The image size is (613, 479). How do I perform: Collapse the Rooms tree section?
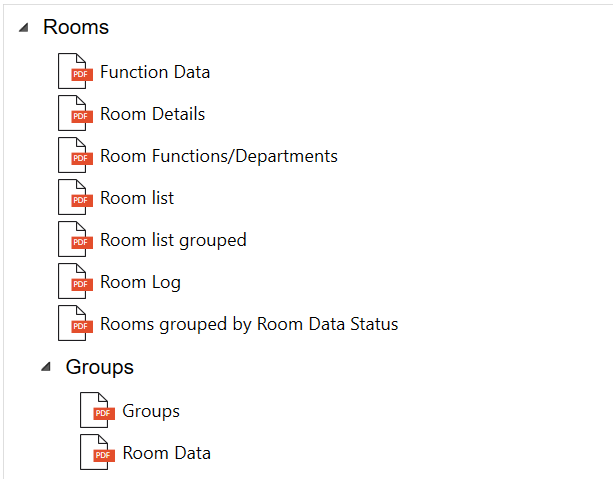click(x=23, y=28)
